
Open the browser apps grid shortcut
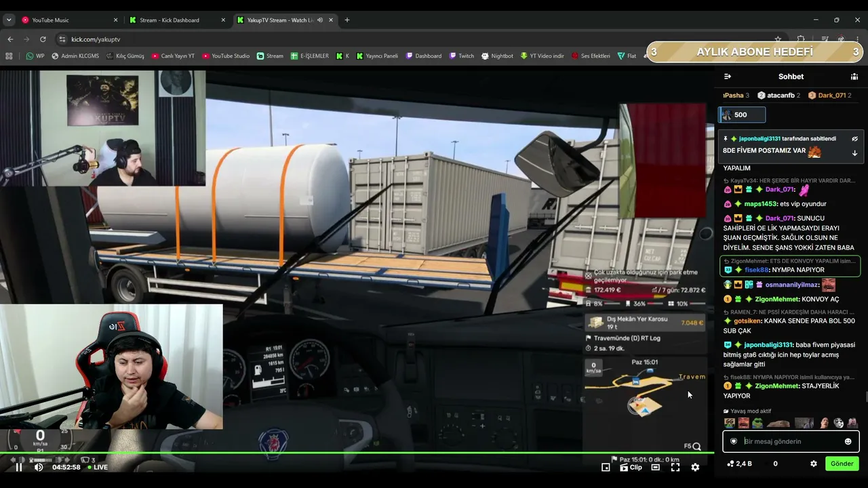pyautogui.click(x=9, y=56)
